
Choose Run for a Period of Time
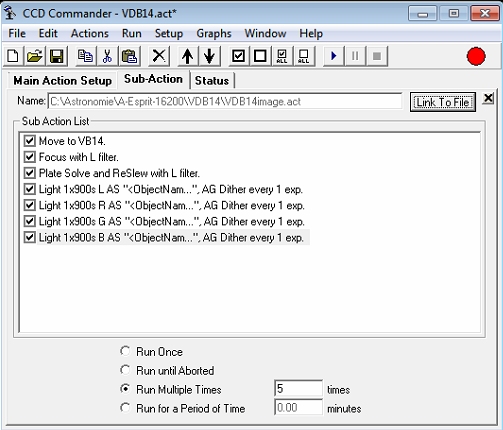125,408
